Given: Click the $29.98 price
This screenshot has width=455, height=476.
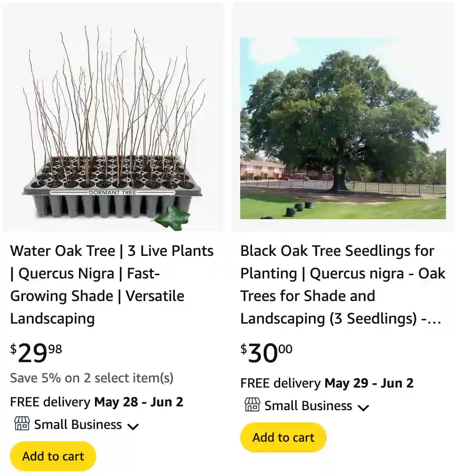Looking at the screenshot, I should tap(36, 353).
